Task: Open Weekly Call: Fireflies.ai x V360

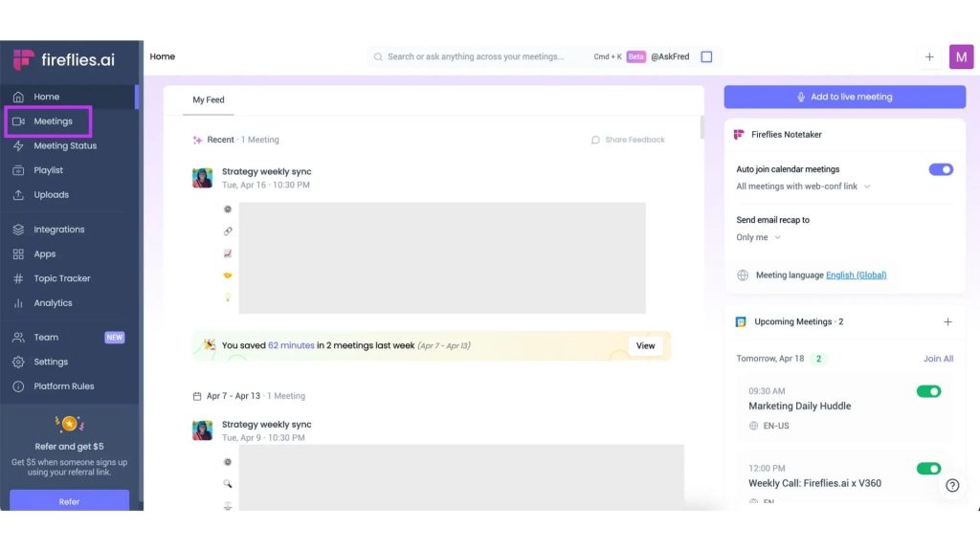Action: coord(814,483)
